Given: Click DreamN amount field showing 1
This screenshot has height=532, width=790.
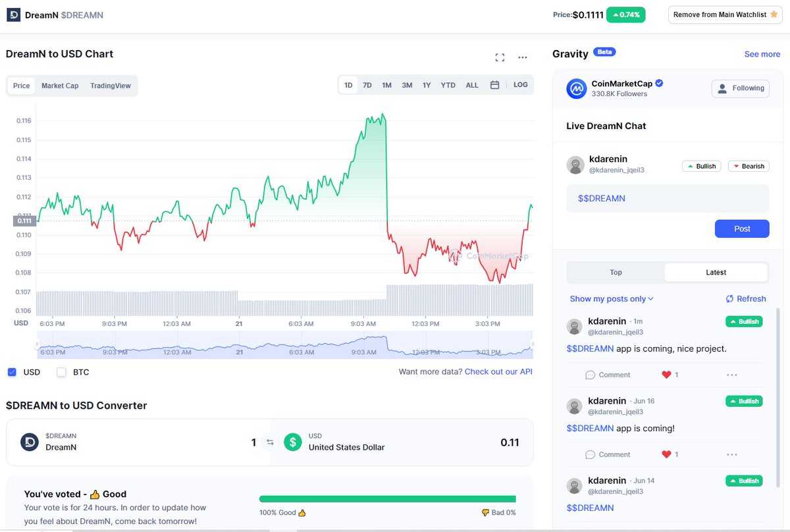Looking at the screenshot, I should tap(253, 442).
